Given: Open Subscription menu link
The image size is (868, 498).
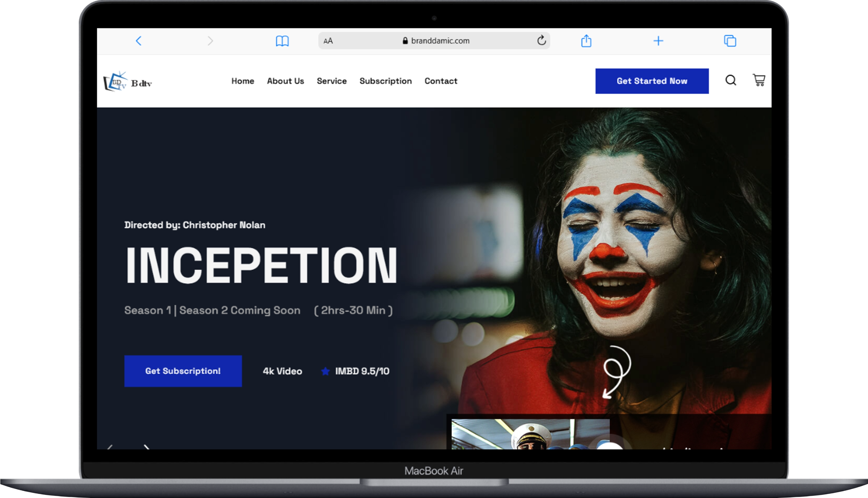Looking at the screenshot, I should coord(386,81).
